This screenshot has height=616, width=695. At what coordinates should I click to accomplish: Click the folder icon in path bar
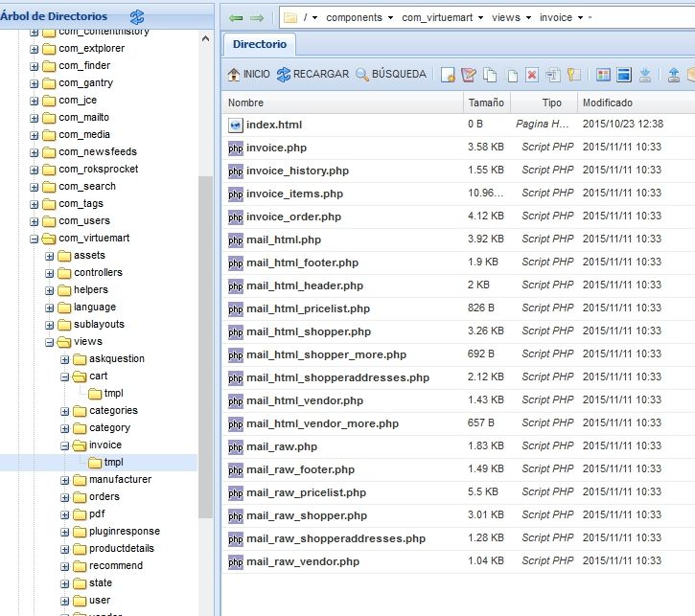[x=290, y=17]
